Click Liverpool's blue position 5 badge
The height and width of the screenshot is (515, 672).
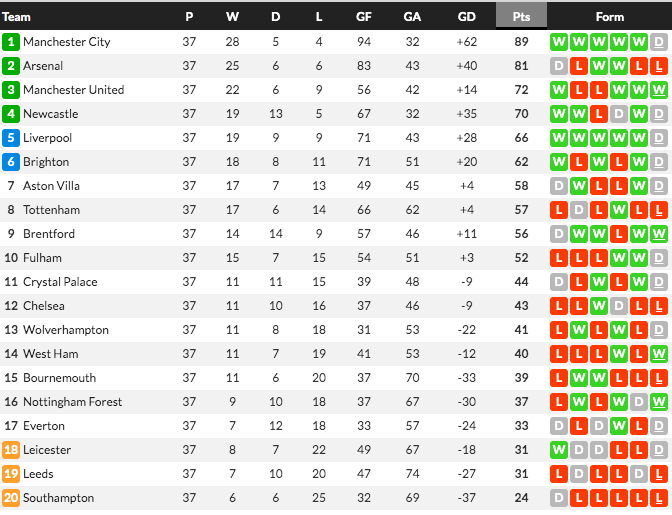[11, 138]
